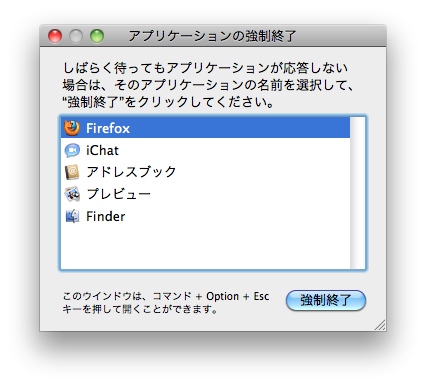Select the プレビュー entry text

coord(118,194)
